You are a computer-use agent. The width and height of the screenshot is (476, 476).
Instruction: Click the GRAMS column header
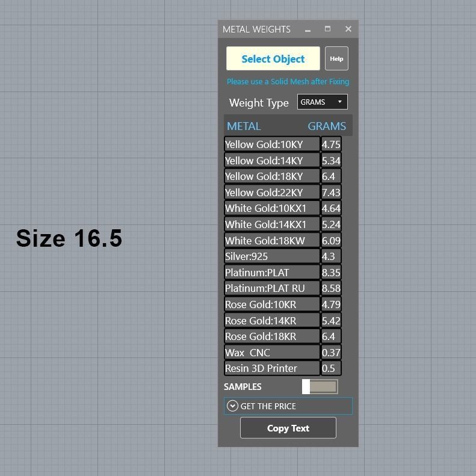tap(327, 126)
